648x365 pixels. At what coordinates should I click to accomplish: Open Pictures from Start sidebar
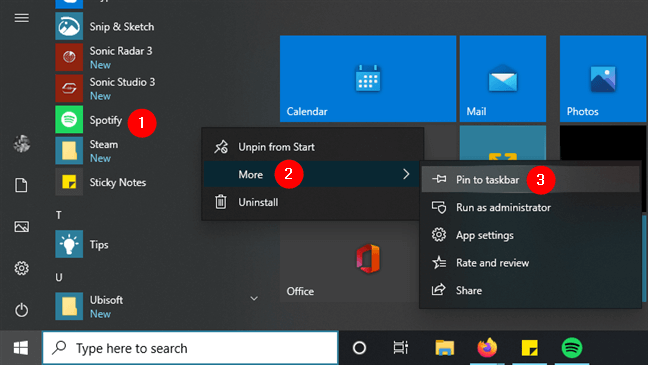coord(21,227)
